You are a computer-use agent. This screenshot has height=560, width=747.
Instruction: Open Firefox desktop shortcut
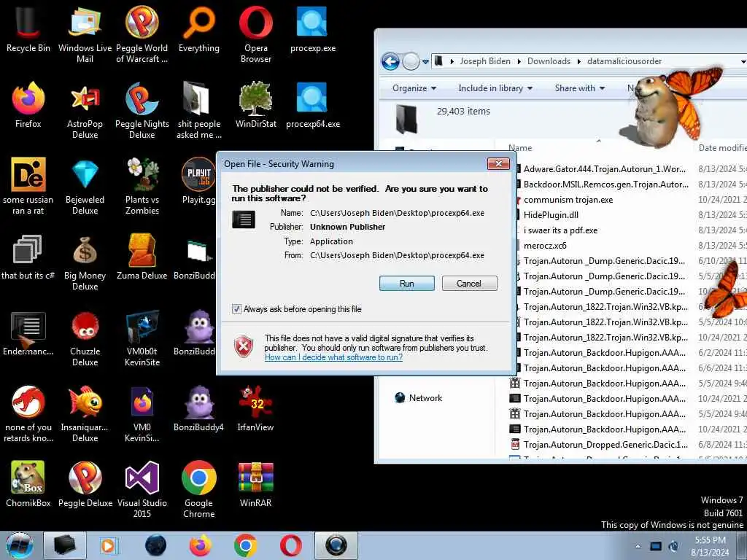point(28,105)
